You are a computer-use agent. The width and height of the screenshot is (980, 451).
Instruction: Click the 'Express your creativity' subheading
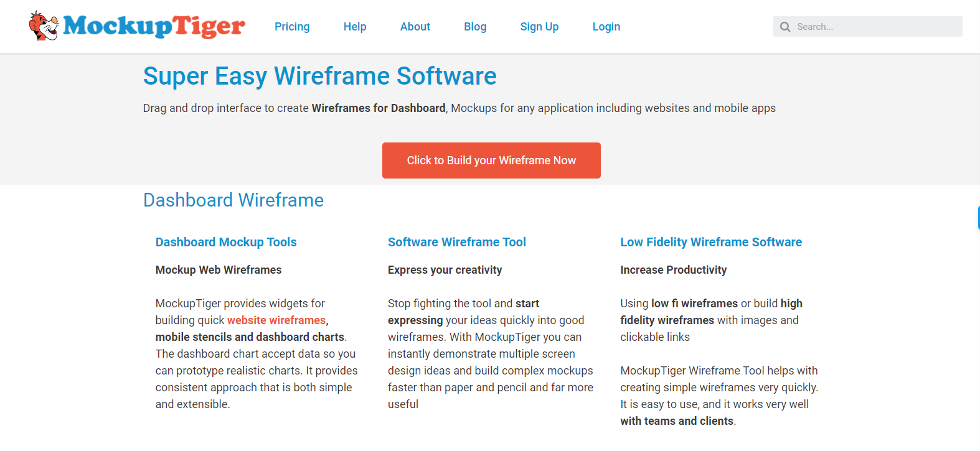(445, 270)
